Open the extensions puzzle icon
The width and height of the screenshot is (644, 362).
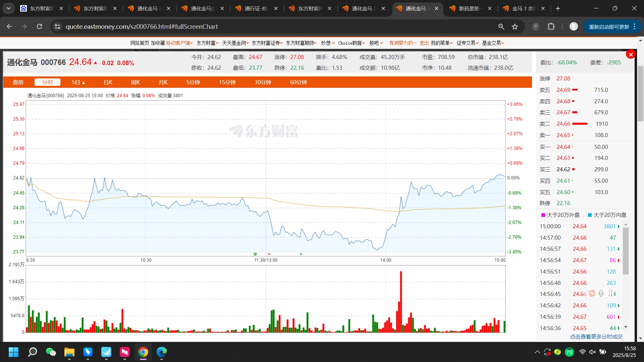[551, 26]
